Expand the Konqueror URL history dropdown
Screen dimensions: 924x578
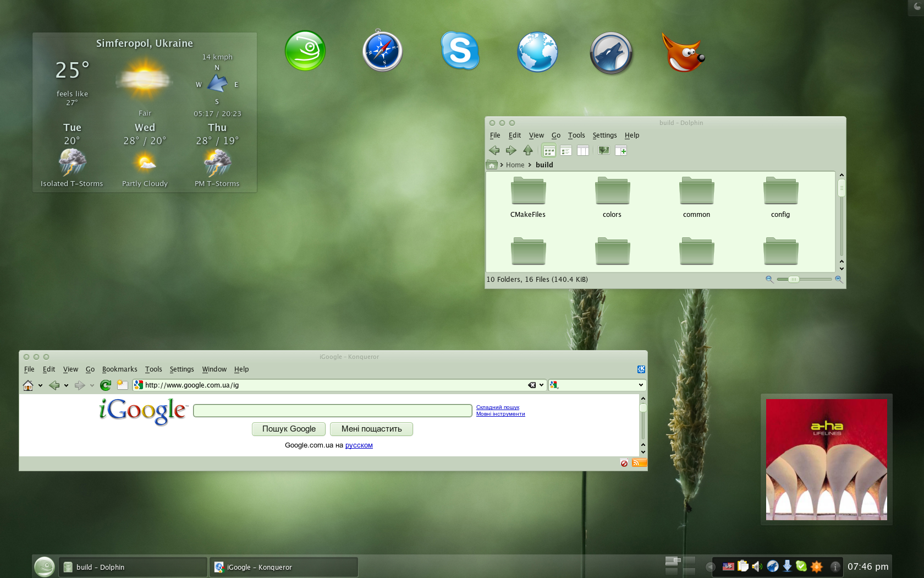(542, 385)
